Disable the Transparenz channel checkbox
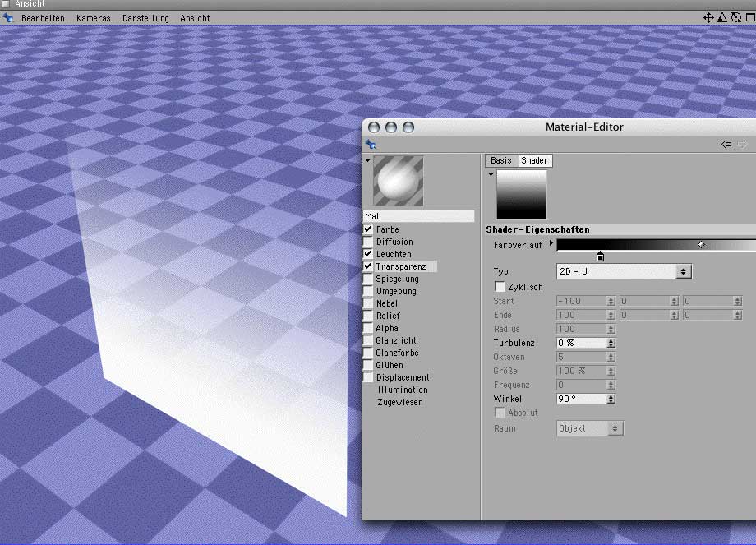 coord(368,266)
